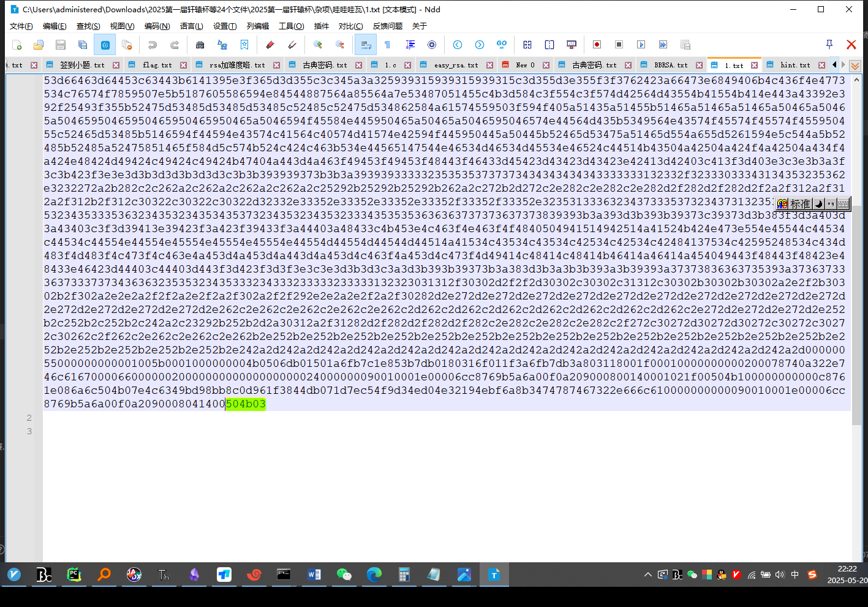The image size is (868, 607).
Task: Close the BBRSA.txt tab
Action: pyautogui.click(x=698, y=65)
